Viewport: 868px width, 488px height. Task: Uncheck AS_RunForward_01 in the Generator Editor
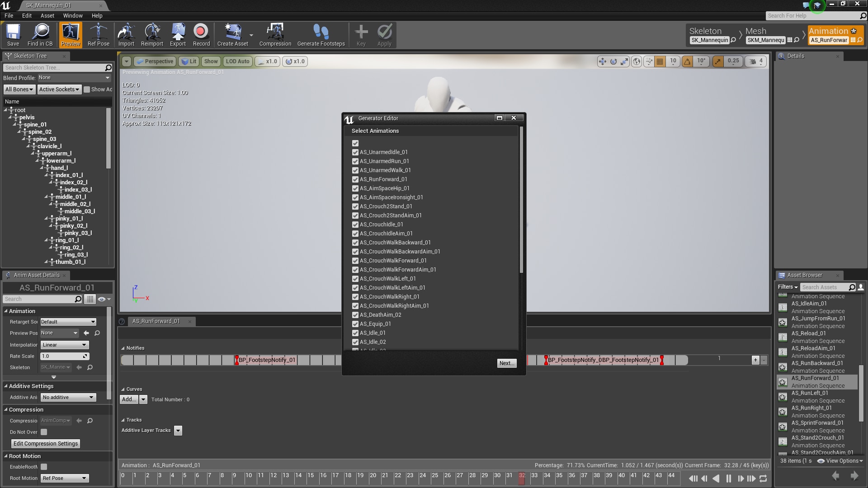click(x=355, y=179)
